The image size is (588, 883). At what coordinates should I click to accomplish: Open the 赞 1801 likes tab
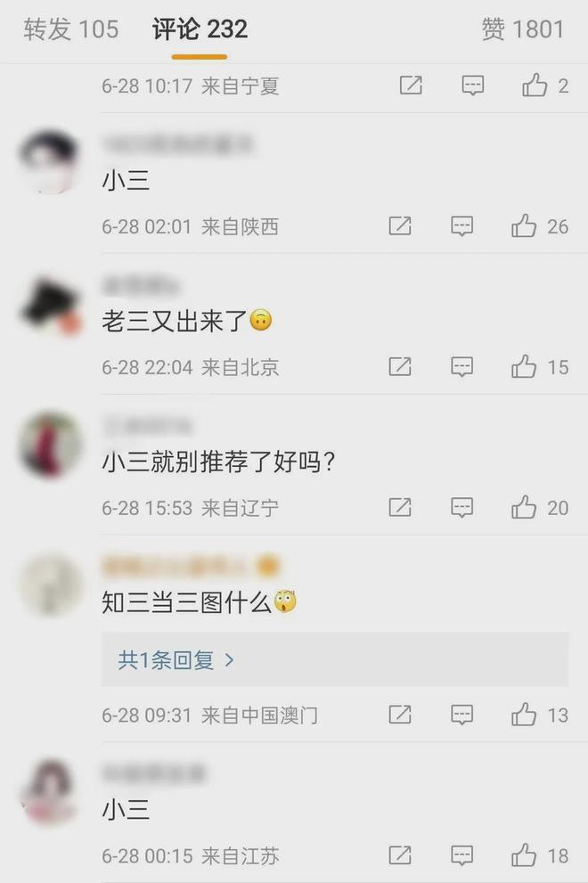(523, 29)
